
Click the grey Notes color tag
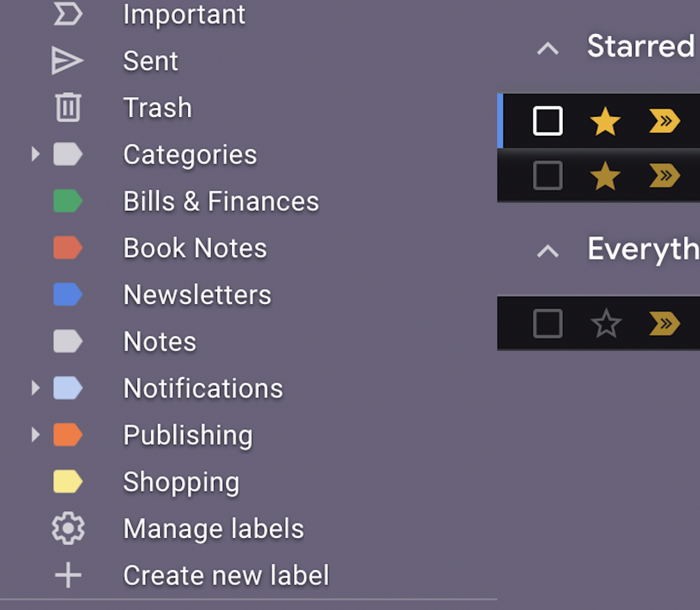pyautogui.click(x=68, y=341)
